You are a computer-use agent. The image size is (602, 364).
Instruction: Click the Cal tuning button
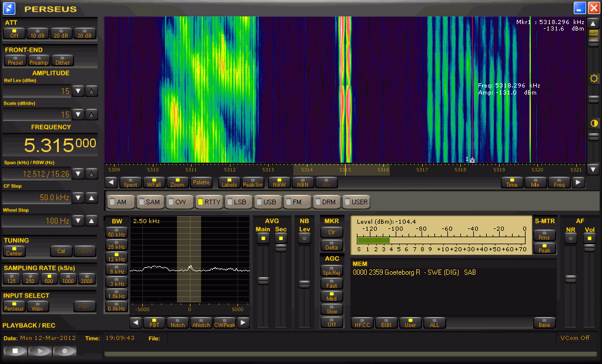point(61,251)
